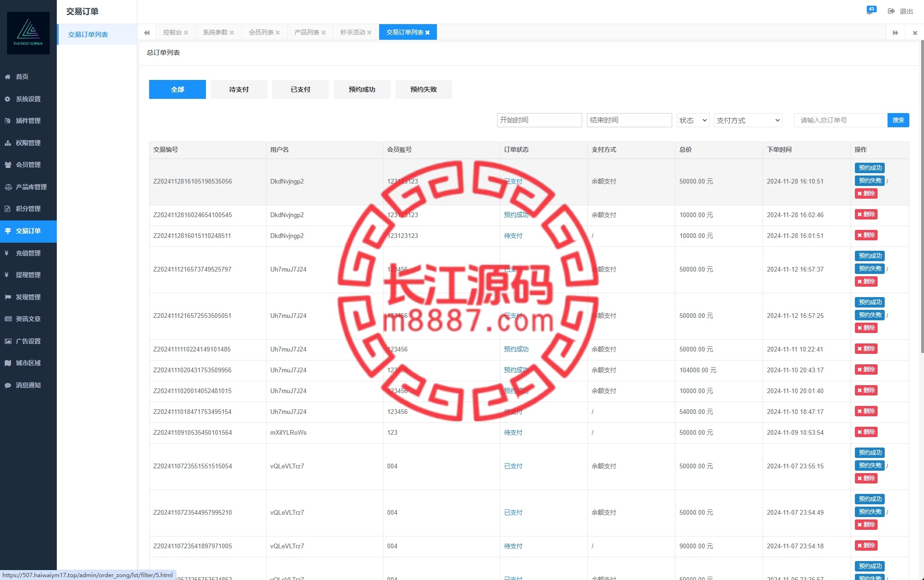This screenshot has height=580, width=924.
Task: Click 预约成功 button for order Z202411281610519853​5056
Action: [x=870, y=168]
